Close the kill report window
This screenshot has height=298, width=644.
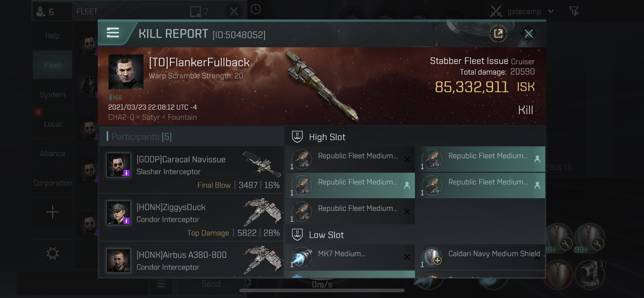tap(528, 34)
